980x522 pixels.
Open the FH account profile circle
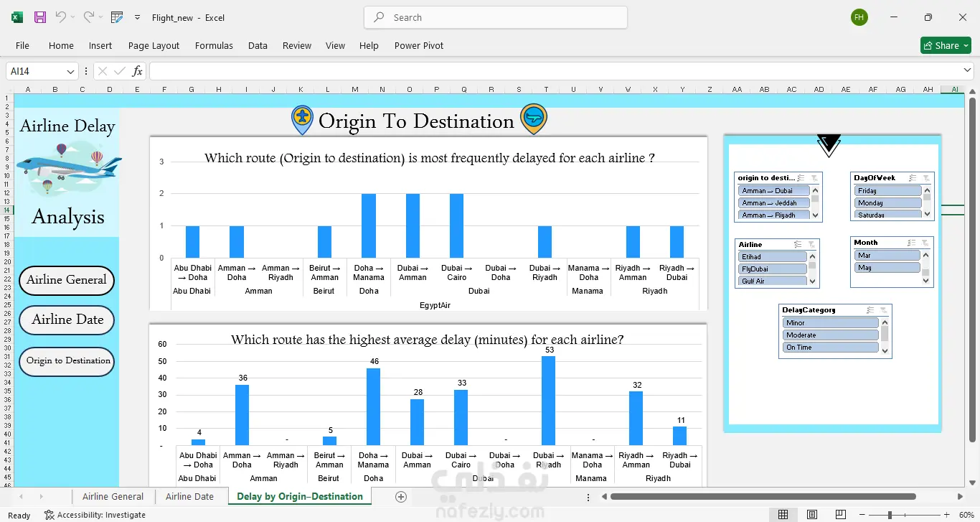859,17
